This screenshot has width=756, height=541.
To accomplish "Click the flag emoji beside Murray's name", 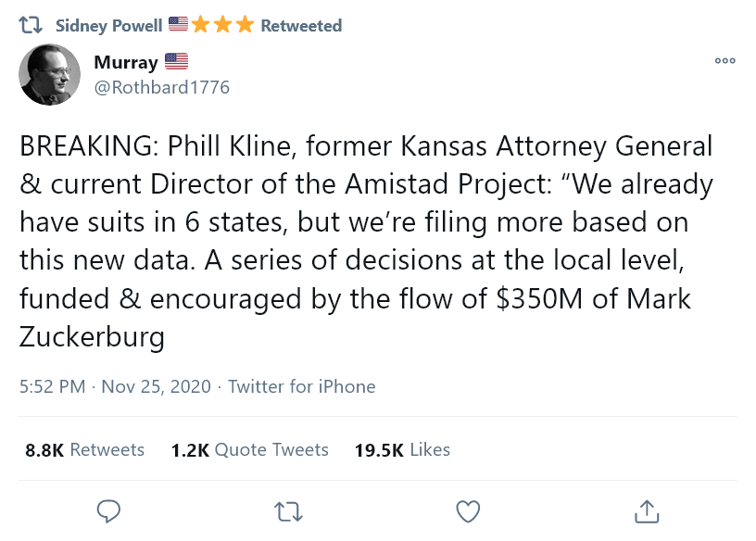I will pos(176,62).
